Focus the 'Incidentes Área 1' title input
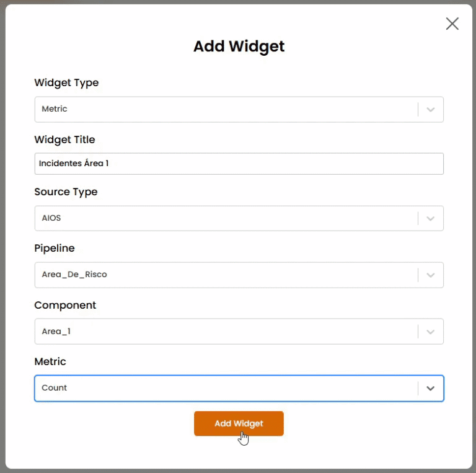This screenshot has height=473, width=476. [239, 164]
